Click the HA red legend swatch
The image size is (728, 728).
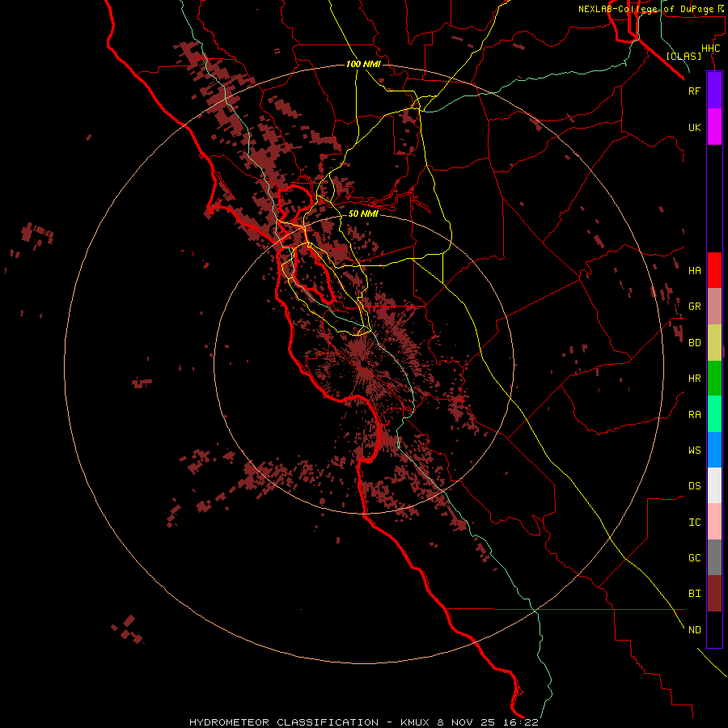[714, 270]
